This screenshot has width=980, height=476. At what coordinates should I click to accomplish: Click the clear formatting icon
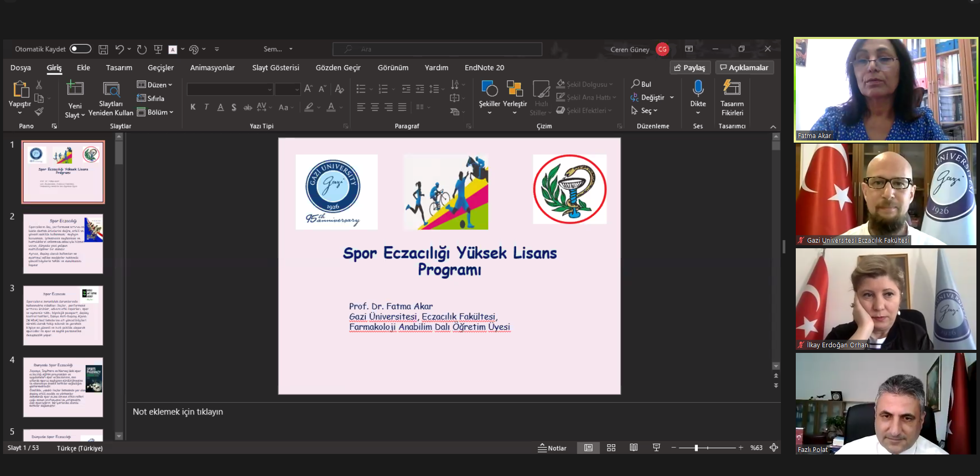[339, 89]
